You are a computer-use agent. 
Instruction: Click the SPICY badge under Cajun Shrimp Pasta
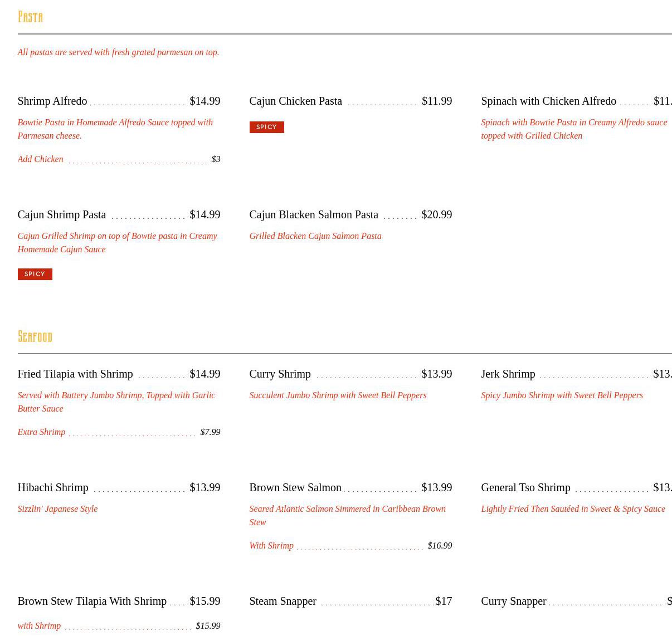point(35,275)
